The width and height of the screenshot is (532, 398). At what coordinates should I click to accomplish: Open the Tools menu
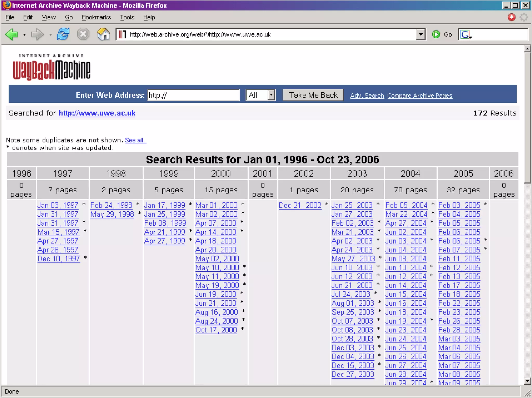(x=127, y=17)
